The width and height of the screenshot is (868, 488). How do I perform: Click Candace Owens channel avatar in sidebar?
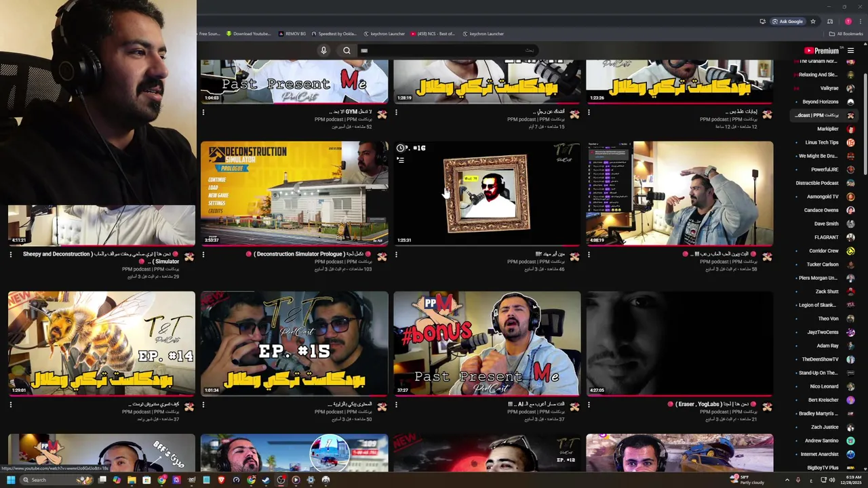(x=850, y=210)
